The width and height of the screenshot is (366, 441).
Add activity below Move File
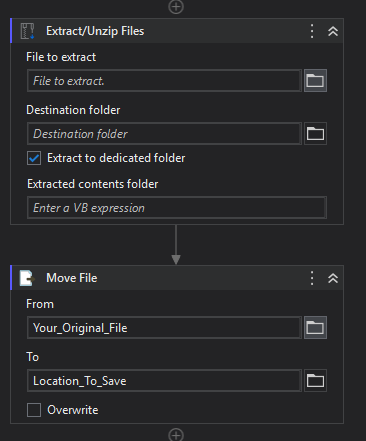pos(176,435)
